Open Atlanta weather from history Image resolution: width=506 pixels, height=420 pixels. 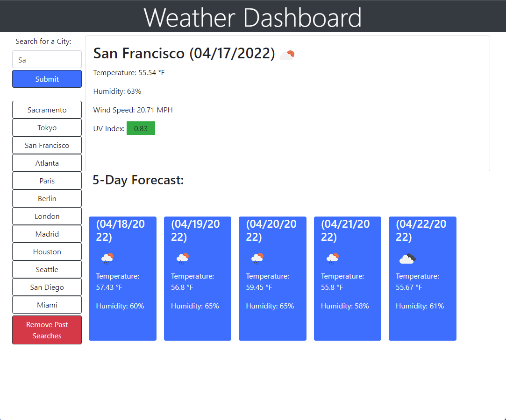point(47,163)
